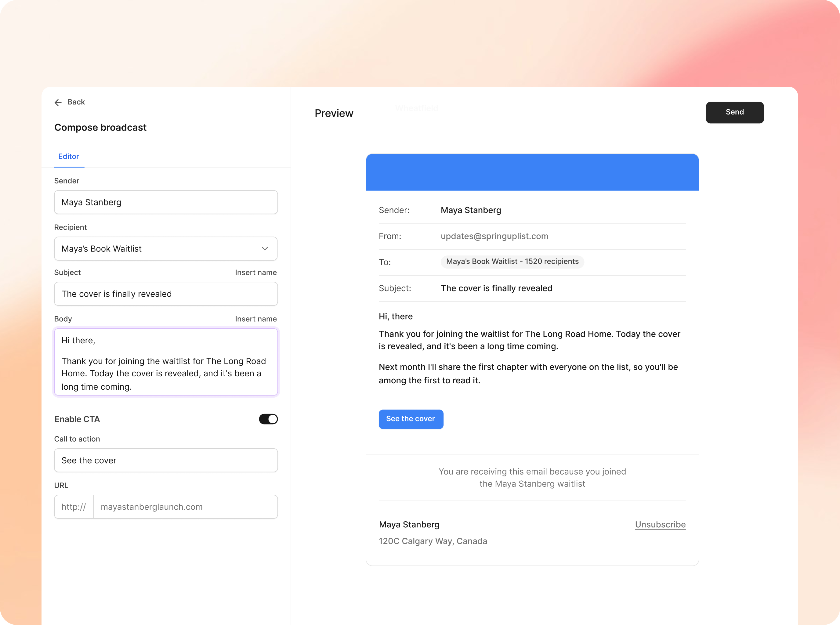Click preview sender name Maya Stanberg

pyautogui.click(x=471, y=210)
